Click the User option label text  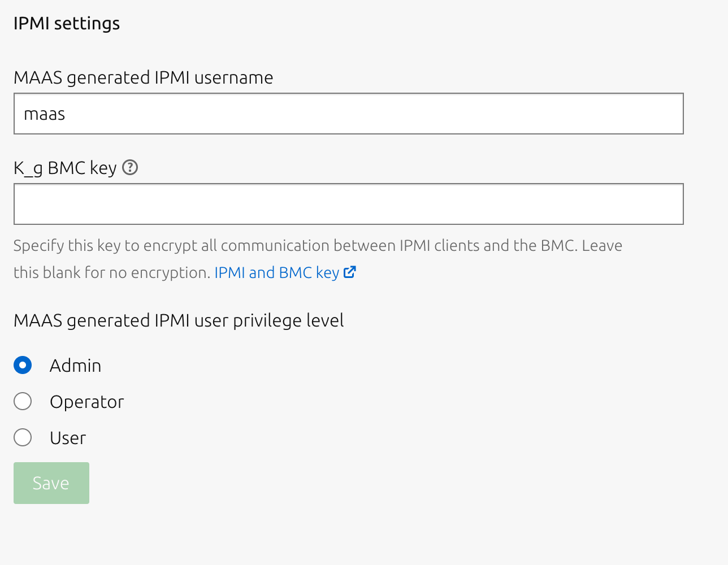(x=68, y=438)
